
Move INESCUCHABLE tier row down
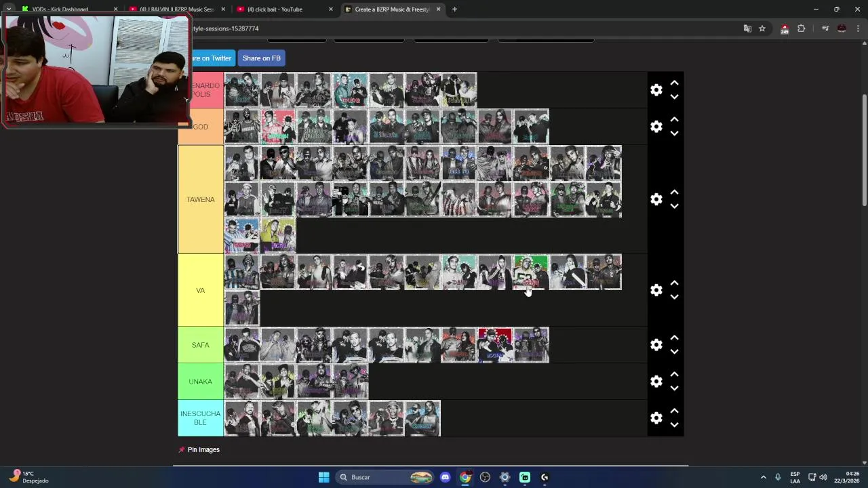(674, 425)
